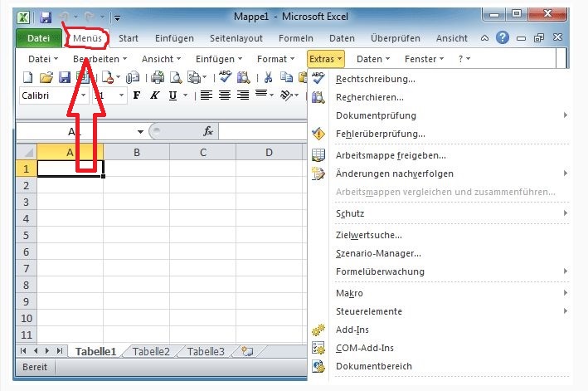Save using the quick access toolbar disk icon
This screenshot has height=391, width=588.
click(46, 17)
